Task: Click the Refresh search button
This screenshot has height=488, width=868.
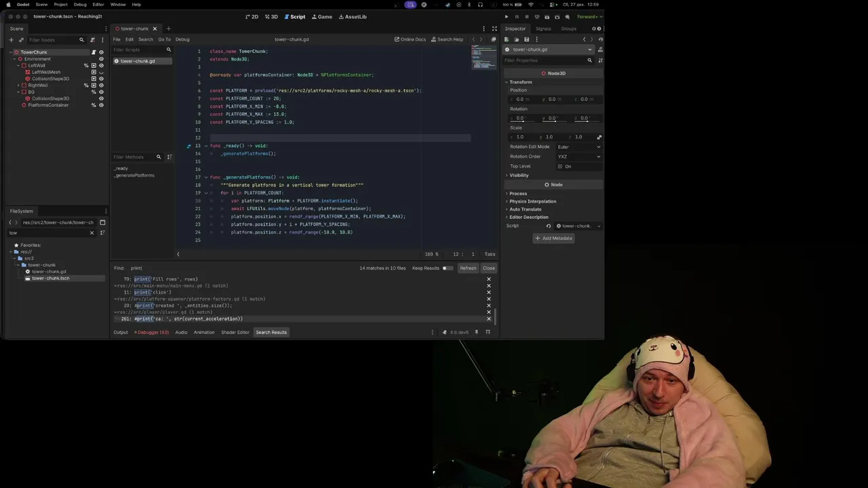Action: 468,268
